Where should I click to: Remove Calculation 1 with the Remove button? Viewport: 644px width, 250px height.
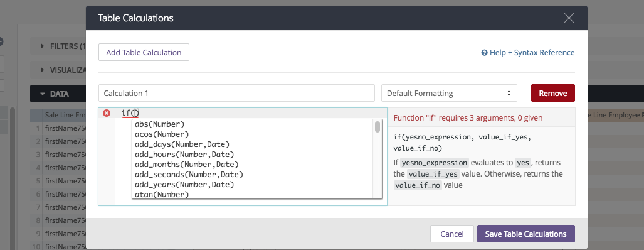tap(553, 93)
